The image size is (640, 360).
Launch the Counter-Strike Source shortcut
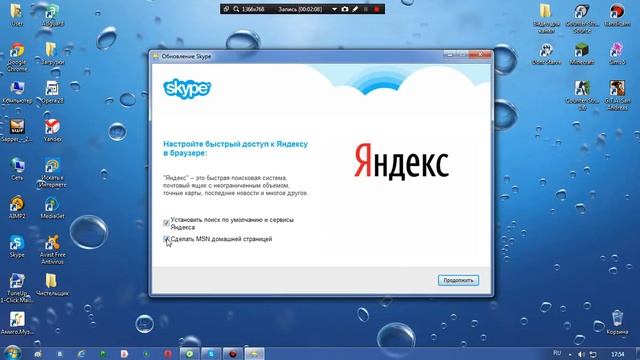[582, 18]
